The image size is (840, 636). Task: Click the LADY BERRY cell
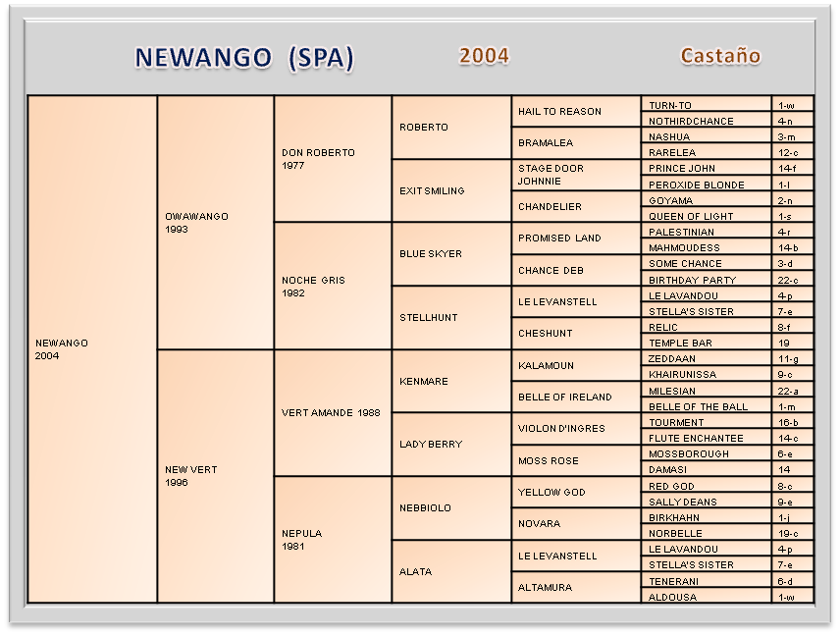pyautogui.click(x=451, y=445)
